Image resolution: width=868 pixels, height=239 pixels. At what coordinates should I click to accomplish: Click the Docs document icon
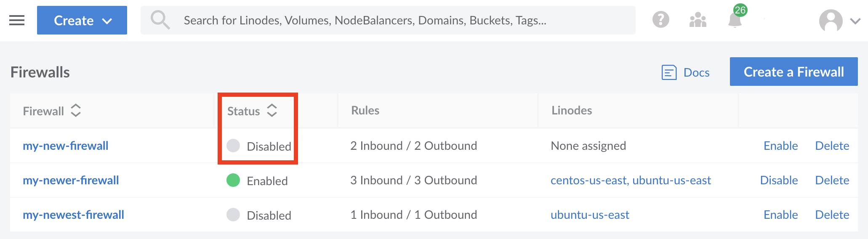669,72
